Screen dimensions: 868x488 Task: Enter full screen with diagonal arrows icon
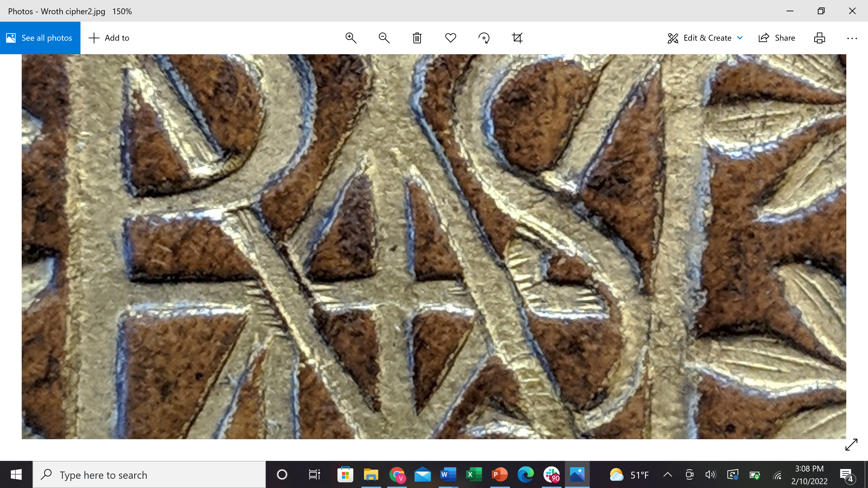[851, 445]
